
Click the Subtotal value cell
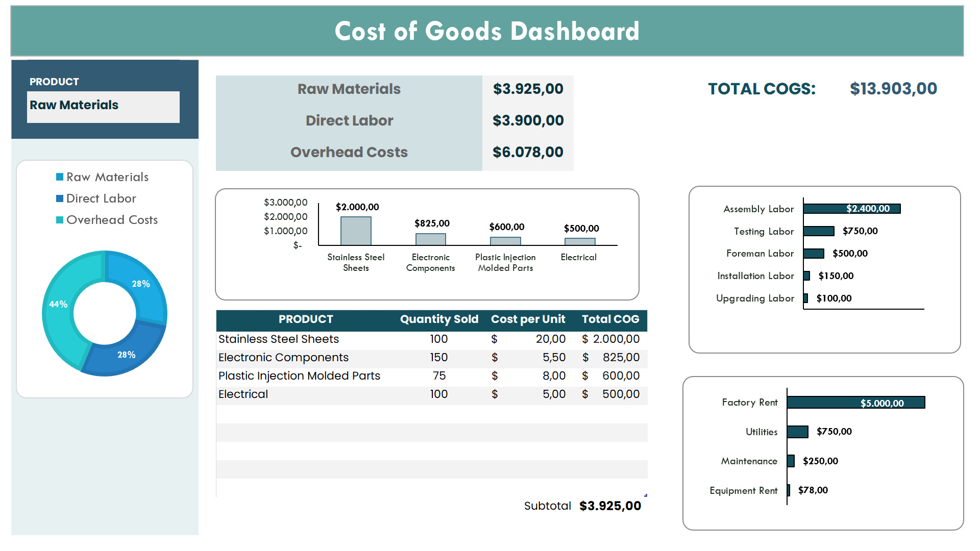(x=610, y=506)
